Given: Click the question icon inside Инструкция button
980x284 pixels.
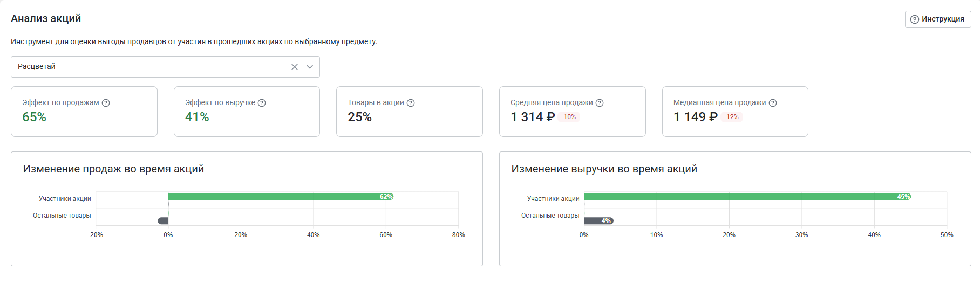Looking at the screenshot, I should 915,19.
